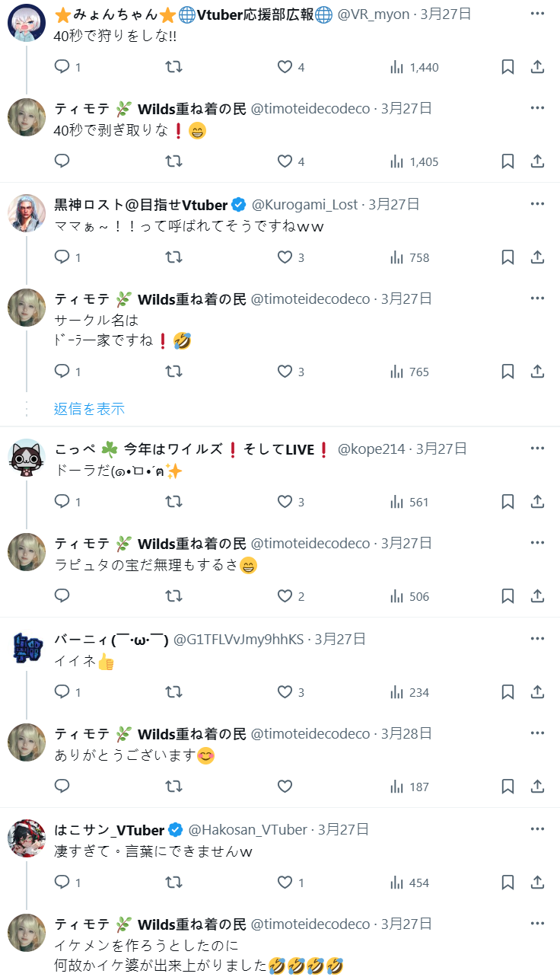Open @G1TFLVvJmy9hhKS user handle
This screenshot has height=980, width=560.
click(x=239, y=640)
